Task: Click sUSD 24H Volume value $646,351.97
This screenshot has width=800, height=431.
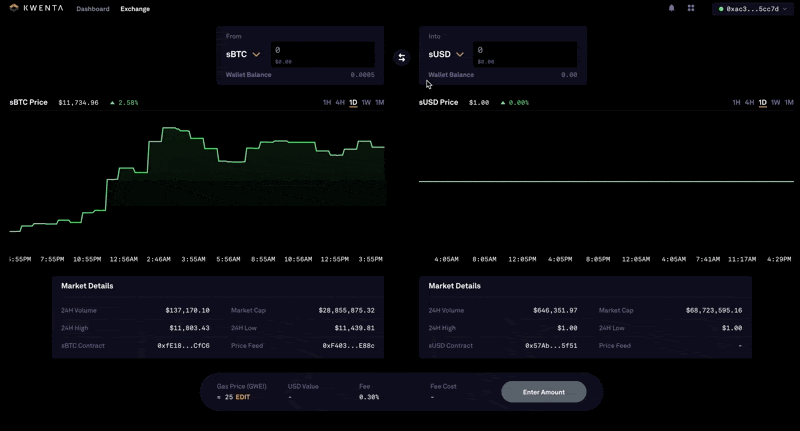Action: point(555,310)
